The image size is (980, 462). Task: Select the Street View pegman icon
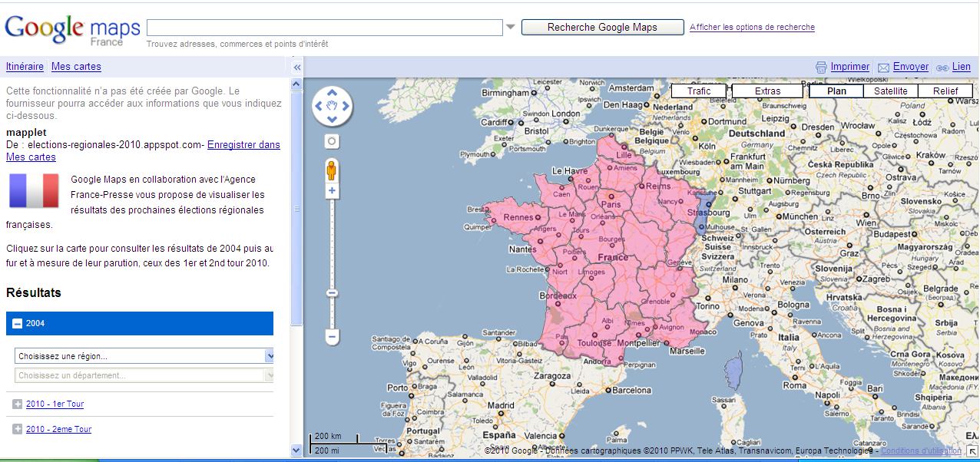point(332,169)
